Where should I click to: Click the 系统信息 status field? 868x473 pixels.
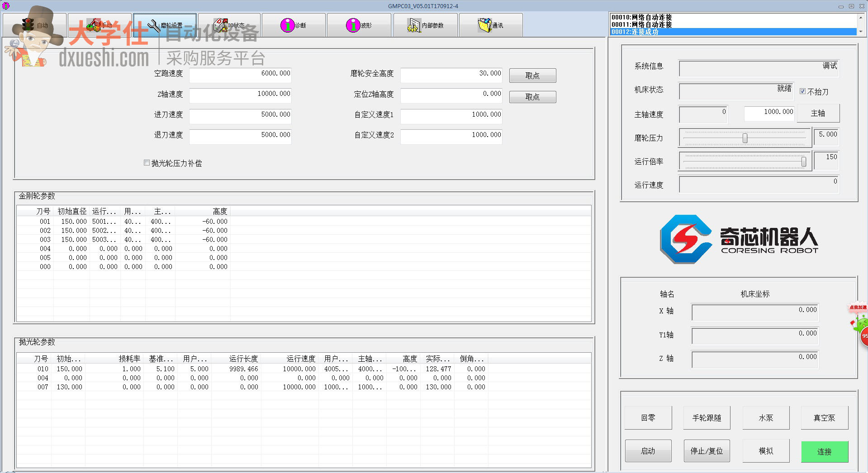759,69
